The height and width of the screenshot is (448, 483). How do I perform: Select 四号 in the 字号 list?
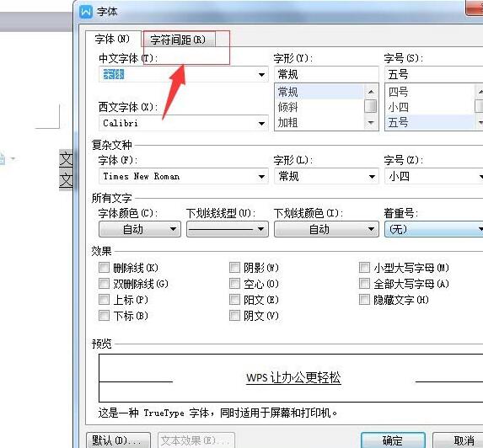pyautogui.click(x=430, y=92)
